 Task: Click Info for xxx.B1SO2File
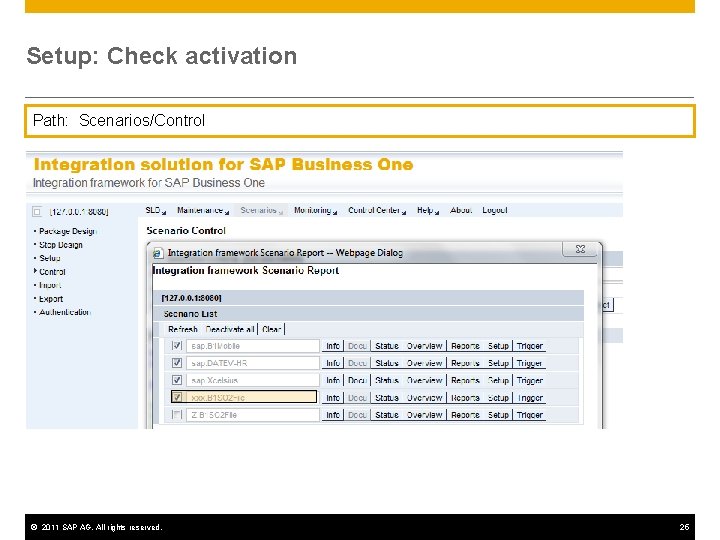(x=333, y=398)
